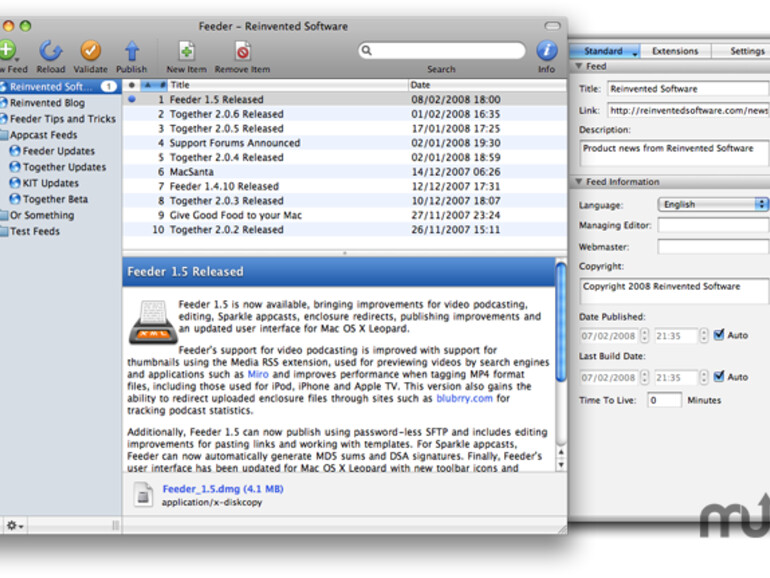770x578 pixels.
Task: Select Give Good Food to your Mac
Action: pyautogui.click(x=344, y=215)
